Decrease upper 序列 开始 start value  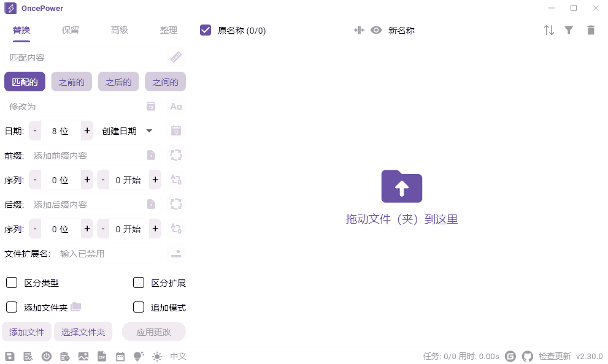pyautogui.click(x=102, y=180)
